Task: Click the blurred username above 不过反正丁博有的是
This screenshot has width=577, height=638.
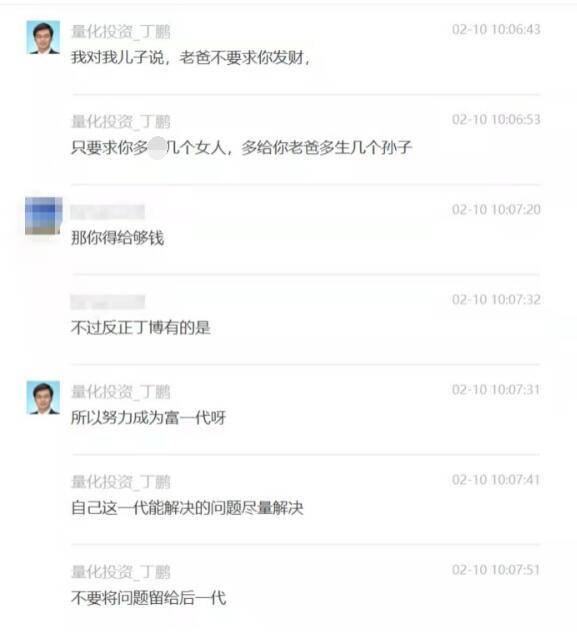Action: point(107,302)
